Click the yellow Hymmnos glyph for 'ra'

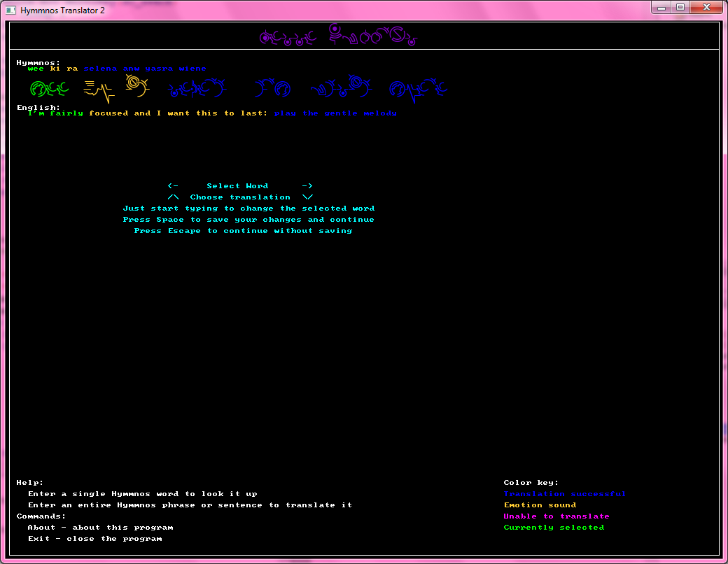pos(136,86)
